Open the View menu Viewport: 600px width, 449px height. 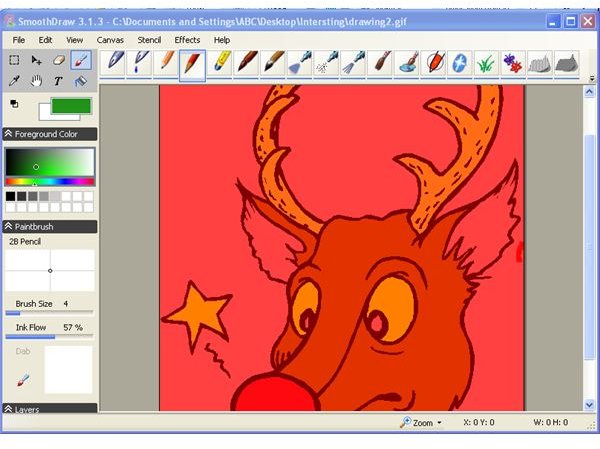pyautogui.click(x=74, y=40)
